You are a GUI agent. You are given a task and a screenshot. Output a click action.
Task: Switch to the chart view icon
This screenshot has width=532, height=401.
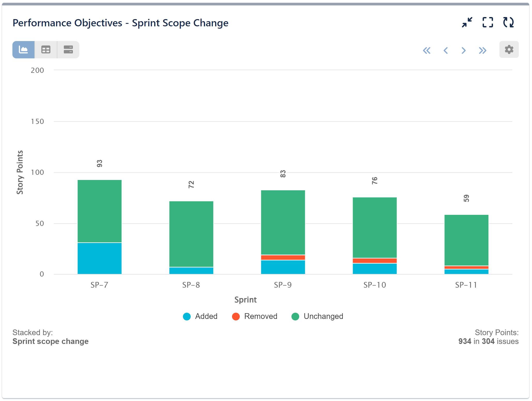tap(23, 49)
